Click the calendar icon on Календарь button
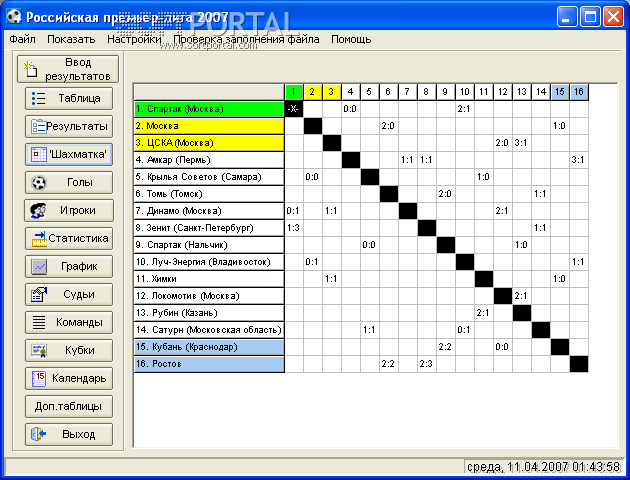The image size is (630, 480). coord(39,379)
